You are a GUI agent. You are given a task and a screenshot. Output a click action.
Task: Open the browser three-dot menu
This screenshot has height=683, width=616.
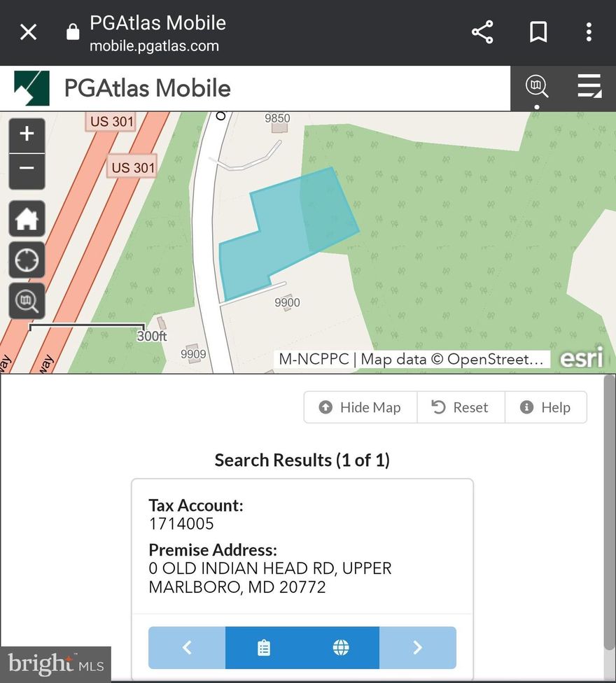pyautogui.click(x=589, y=31)
